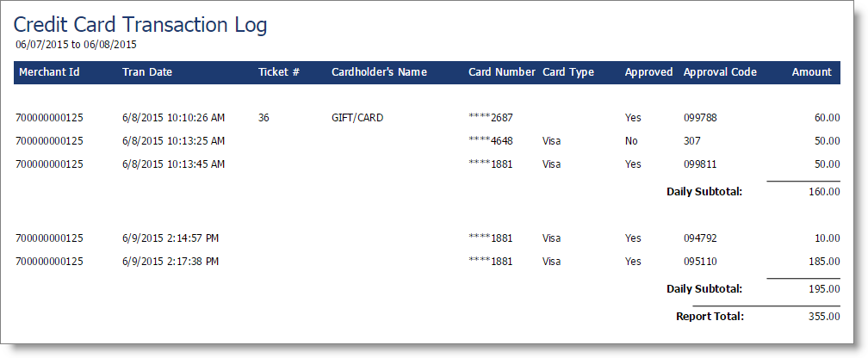Click the Cardholder's Name column header

click(379, 72)
